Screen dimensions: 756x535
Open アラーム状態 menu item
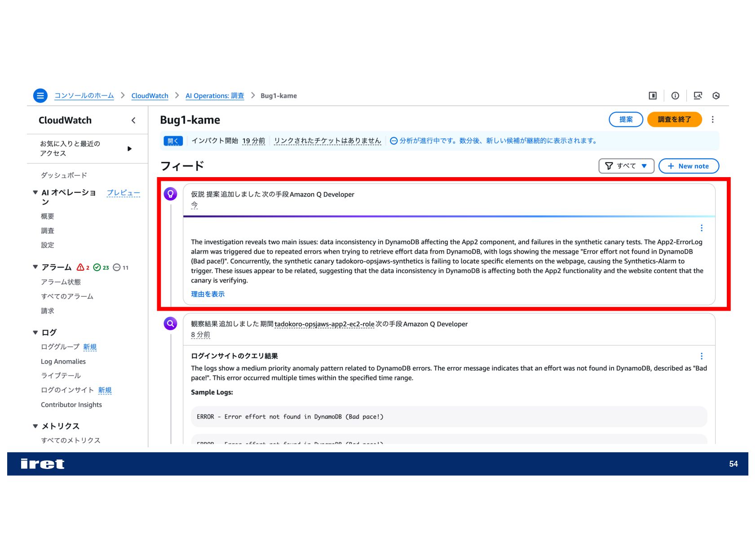61,282
